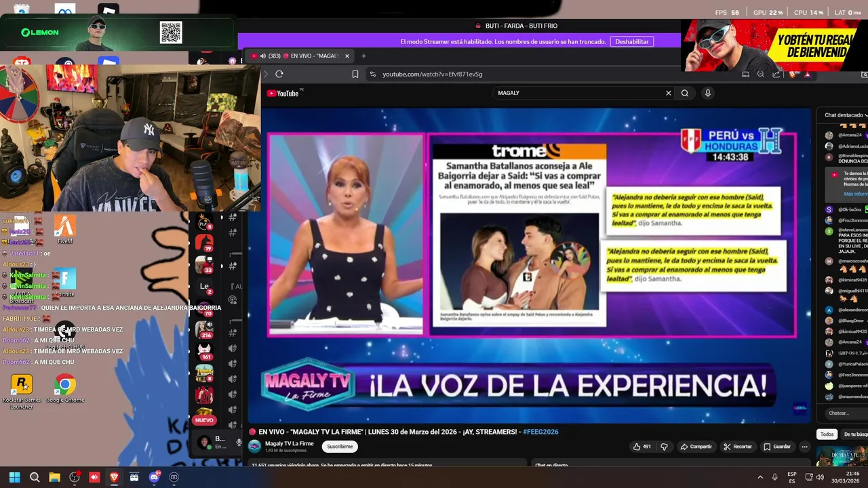Click the NUEVO unread mentions pill

pos(204,420)
